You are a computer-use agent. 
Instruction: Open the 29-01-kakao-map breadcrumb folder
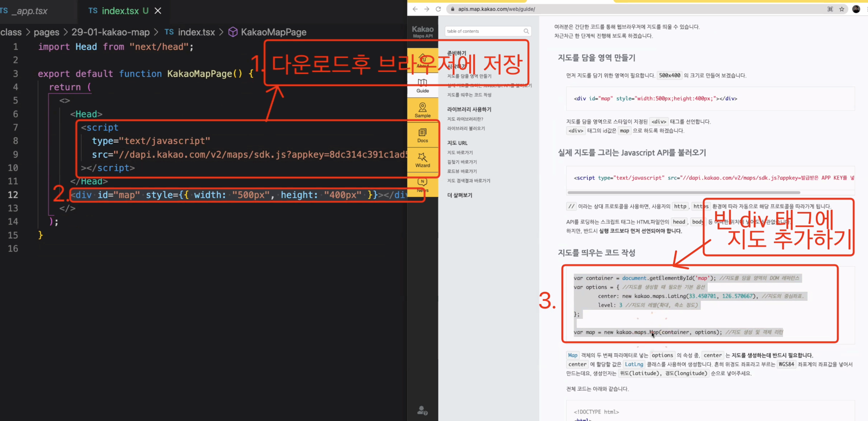coord(110,32)
